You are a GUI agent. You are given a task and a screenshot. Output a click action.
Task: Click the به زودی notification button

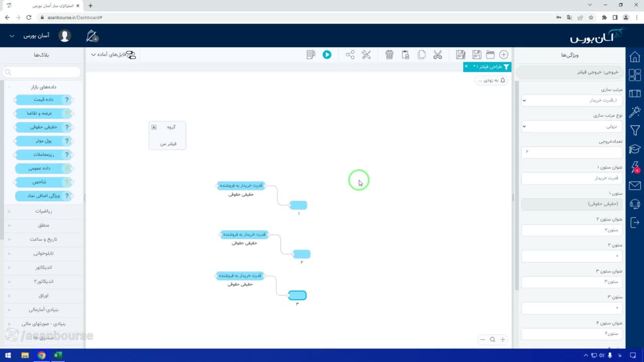(491, 80)
